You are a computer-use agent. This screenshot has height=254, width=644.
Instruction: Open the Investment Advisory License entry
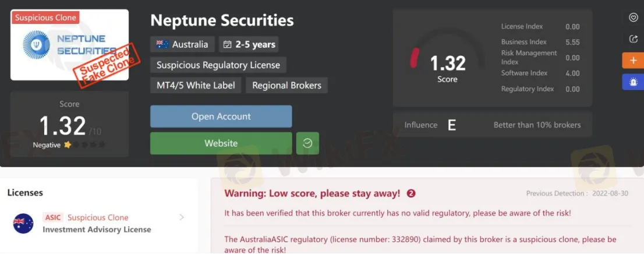coord(97,230)
